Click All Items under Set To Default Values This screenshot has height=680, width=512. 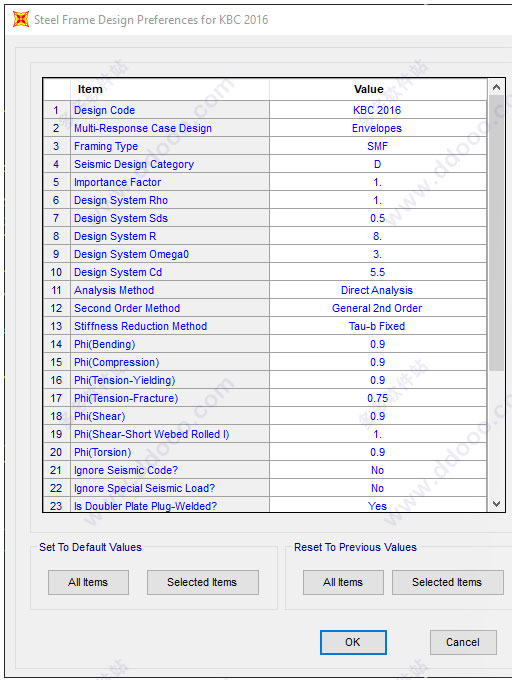point(88,582)
